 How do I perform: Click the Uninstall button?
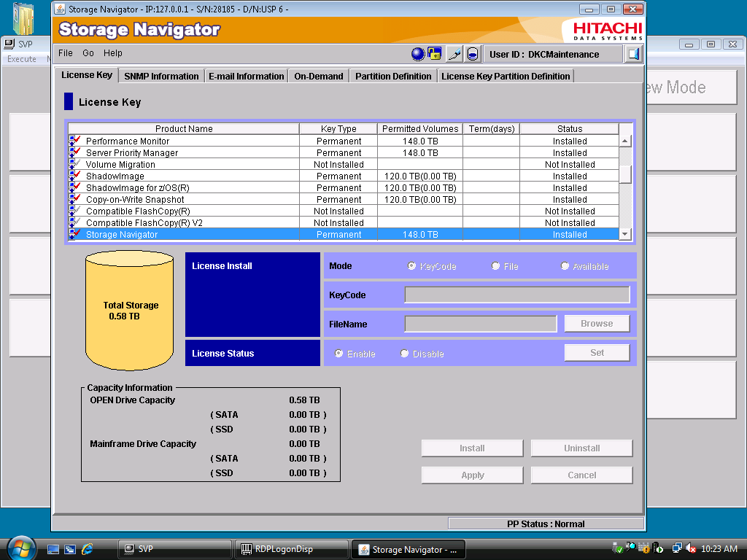click(581, 448)
